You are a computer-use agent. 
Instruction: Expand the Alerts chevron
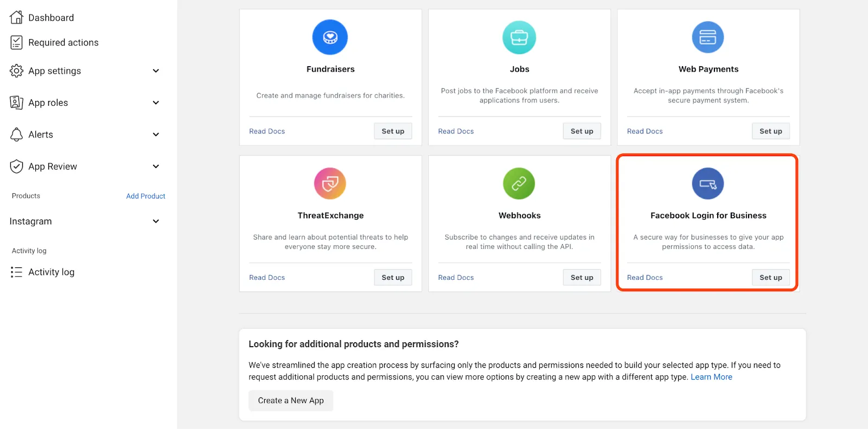[156, 135]
